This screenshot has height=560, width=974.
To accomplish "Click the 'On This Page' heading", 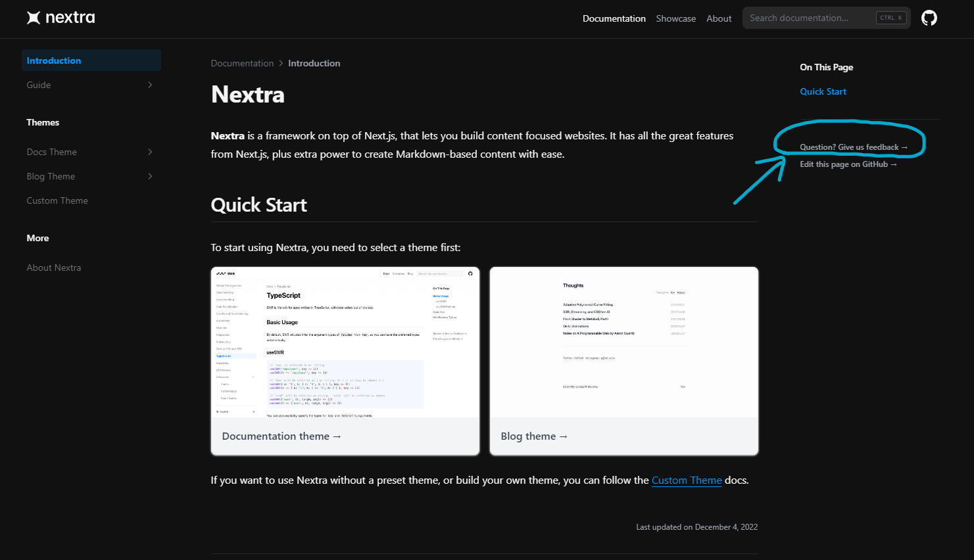I will (x=826, y=67).
